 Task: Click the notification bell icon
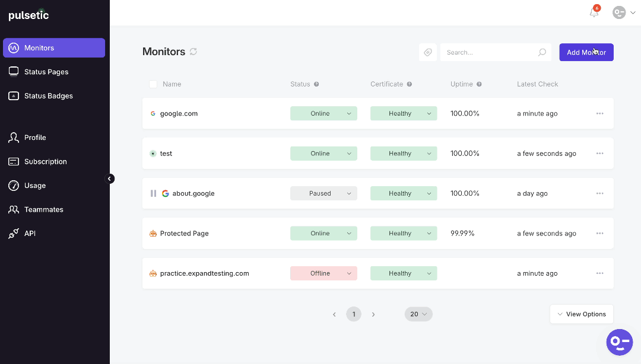point(594,12)
